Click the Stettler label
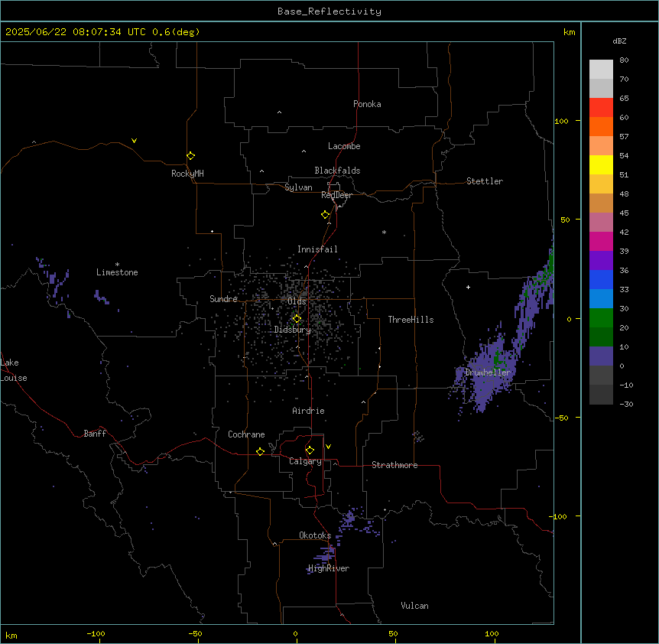 coord(485,181)
